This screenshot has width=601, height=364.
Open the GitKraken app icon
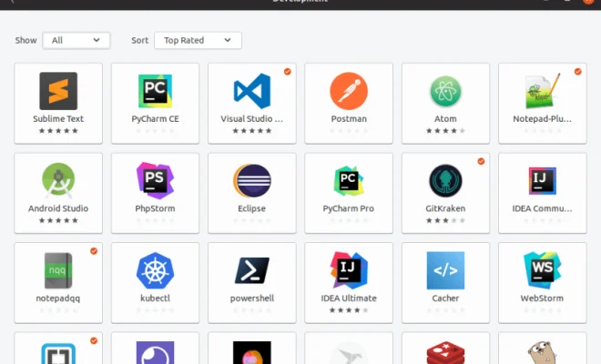pos(445,181)
